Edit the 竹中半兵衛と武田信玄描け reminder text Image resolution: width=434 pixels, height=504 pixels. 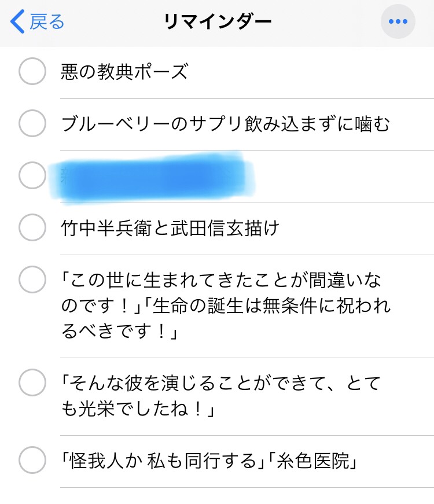point(170,228)
